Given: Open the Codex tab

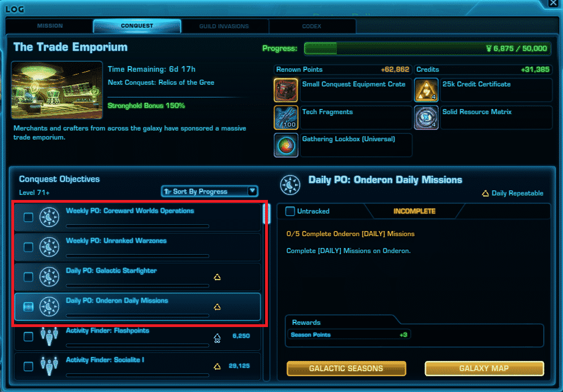Looking at the screenshot, I should 311,26.
